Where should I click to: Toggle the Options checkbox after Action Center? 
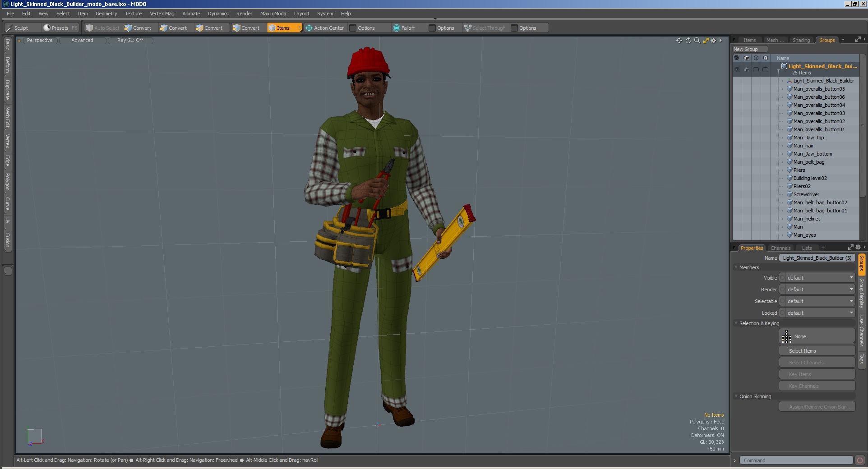(353, 28)
